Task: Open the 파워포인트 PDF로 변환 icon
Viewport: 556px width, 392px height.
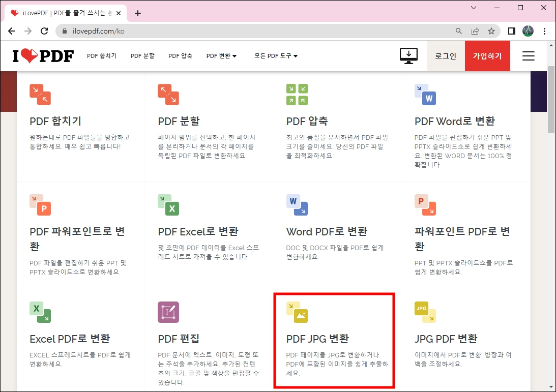Action: [x=425, y=205]
